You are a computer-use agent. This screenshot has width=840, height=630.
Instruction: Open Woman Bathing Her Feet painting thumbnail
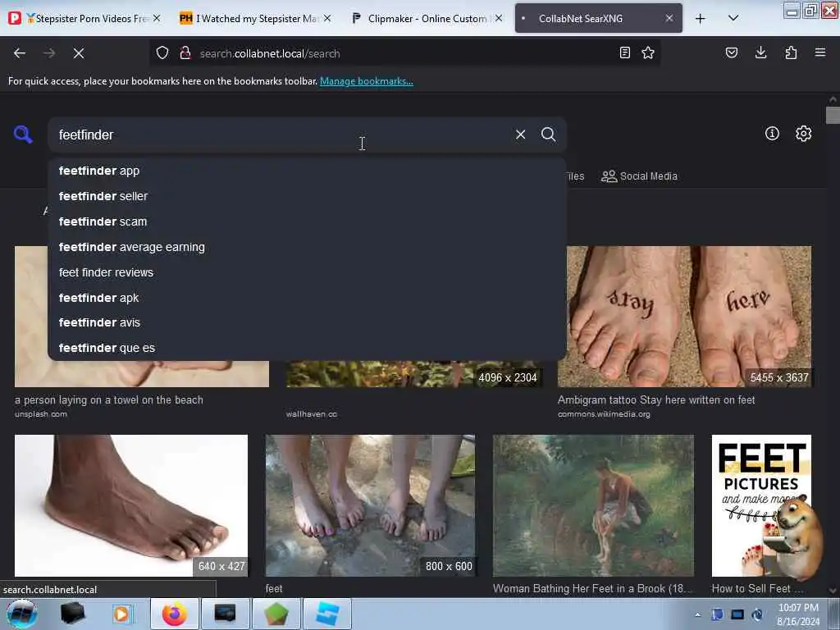point(593,505)
